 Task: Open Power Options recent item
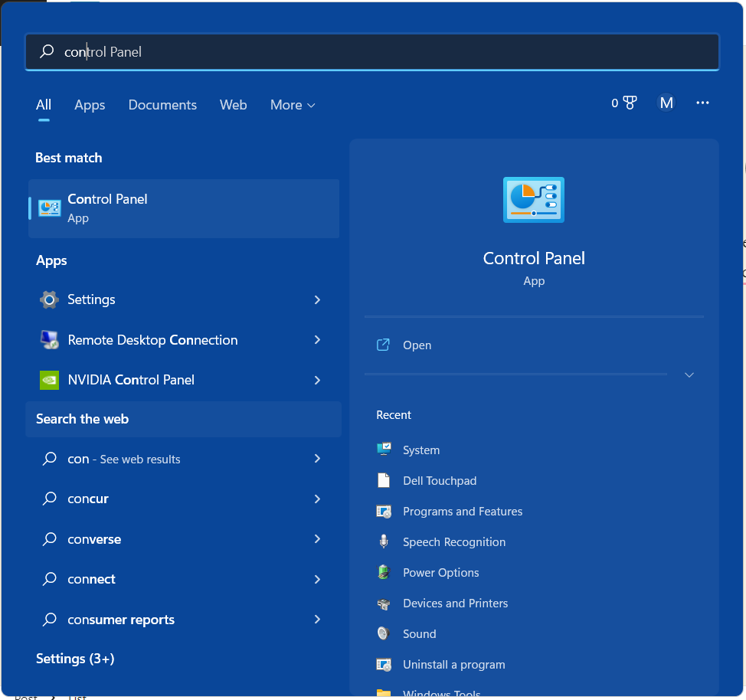click(440, 572)
